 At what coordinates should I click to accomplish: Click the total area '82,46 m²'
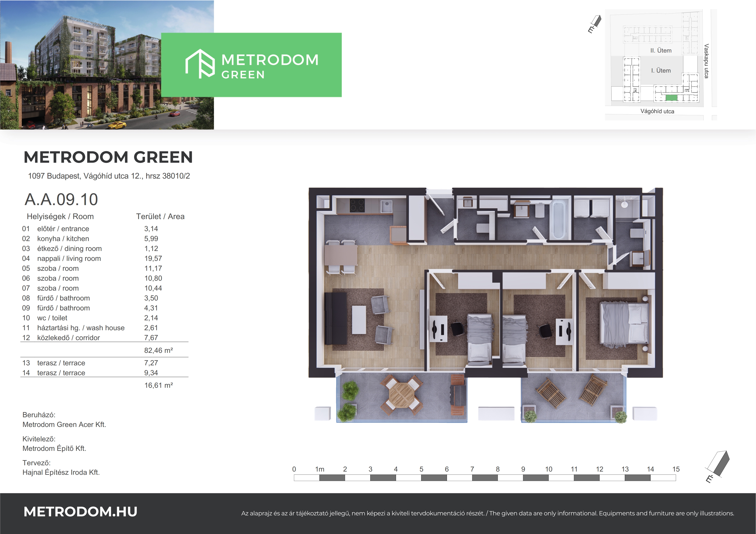[158, 350]
